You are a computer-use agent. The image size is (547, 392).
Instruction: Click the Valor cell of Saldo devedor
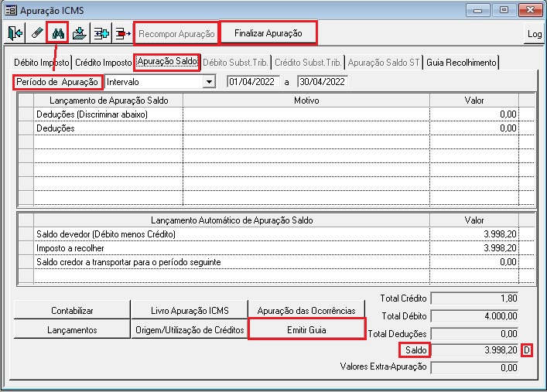pyautogui.click(x=474, y=234)
